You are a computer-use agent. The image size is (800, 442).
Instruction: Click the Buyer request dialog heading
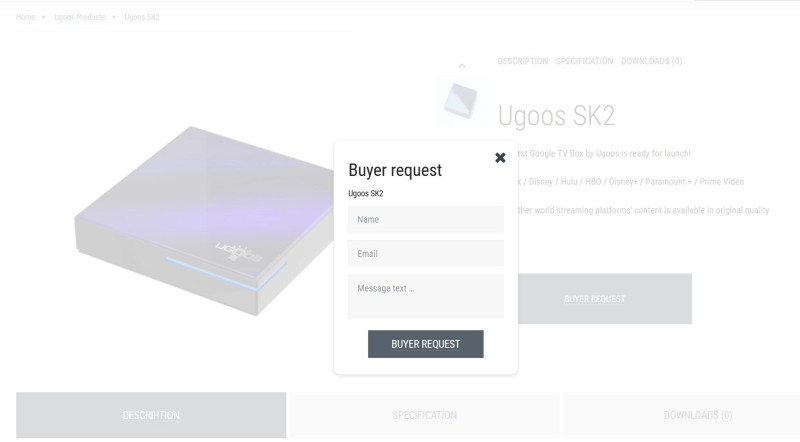click(395, 170)
